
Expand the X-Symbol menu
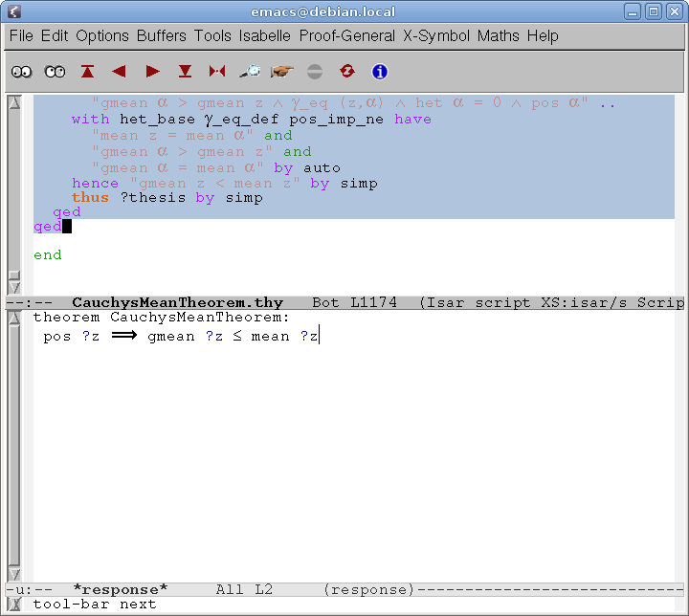coord(435,35)
